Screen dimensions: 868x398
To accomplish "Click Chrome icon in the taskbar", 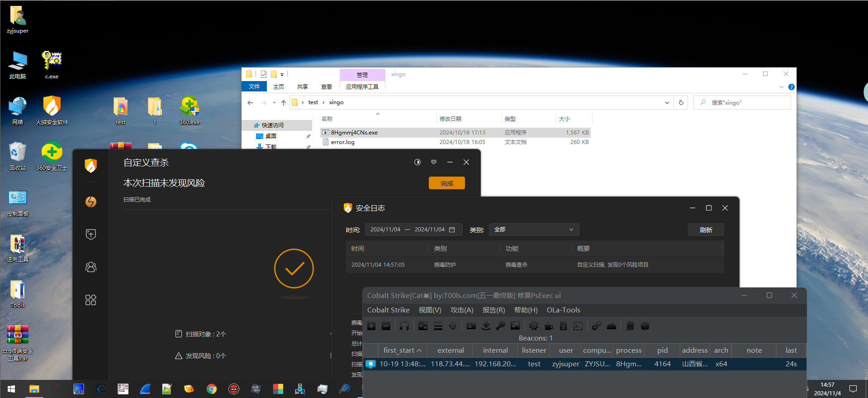I will tap(211, 389).
